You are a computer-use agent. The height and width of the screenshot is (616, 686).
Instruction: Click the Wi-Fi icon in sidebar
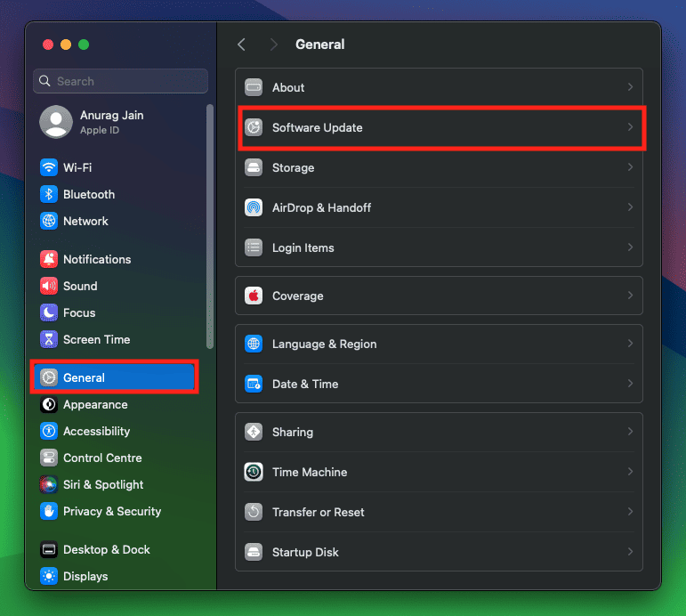click(x=49, y=167)
